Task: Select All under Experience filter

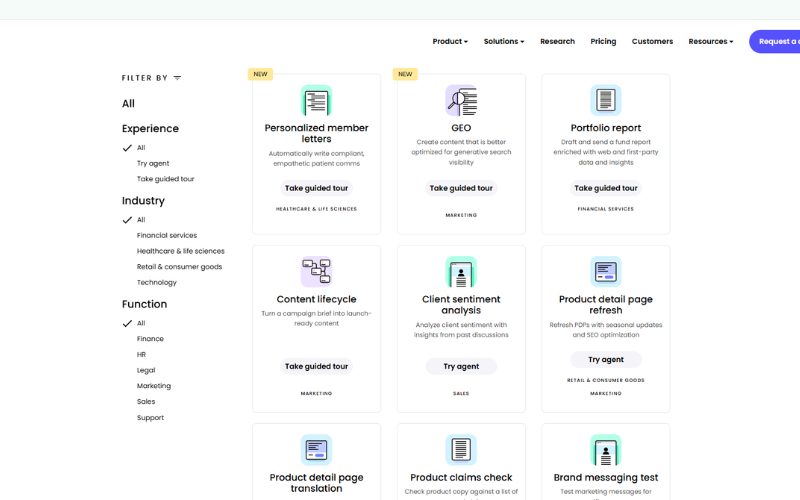Action: 141,148
